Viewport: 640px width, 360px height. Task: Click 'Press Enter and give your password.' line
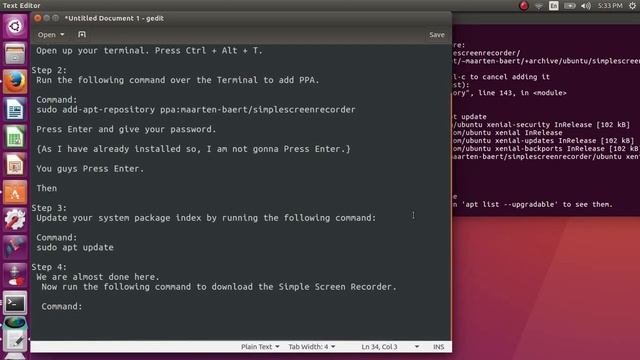tap(126, 129)
